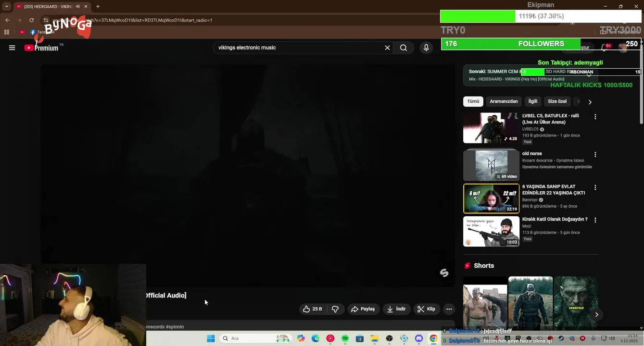Dislike the video with thumbs down
Screen dimensions: 644x346
[336, 309]
